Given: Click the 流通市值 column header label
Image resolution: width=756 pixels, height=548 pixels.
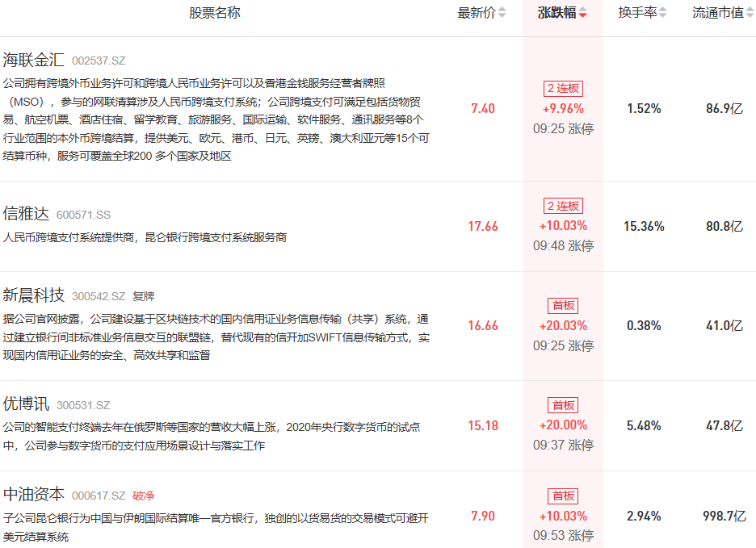Looking at the screenshot, I should point(718,13).
